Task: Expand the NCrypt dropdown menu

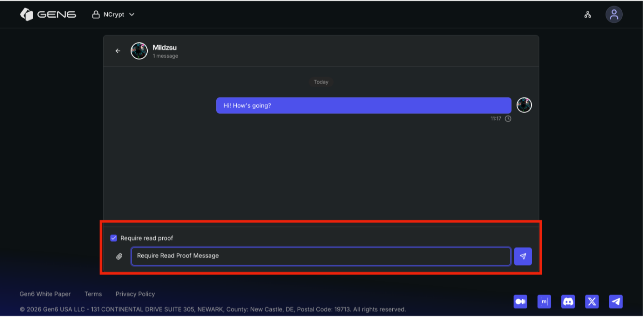Action: click(114, 15)
